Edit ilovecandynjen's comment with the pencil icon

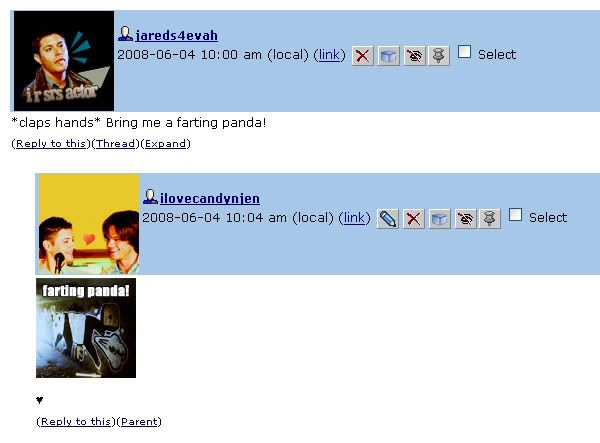coord(388,219)
